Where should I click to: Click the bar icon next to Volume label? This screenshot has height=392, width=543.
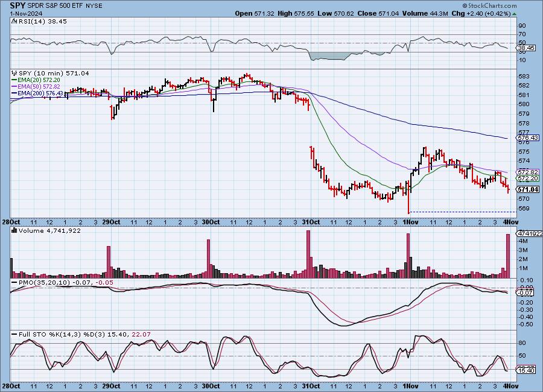[x=14, y=230]
